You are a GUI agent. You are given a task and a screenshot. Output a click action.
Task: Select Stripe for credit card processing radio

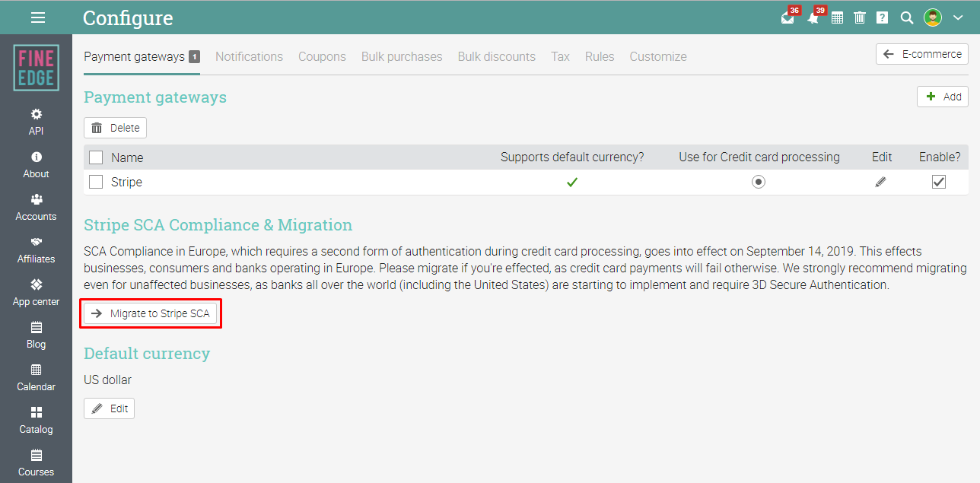(759, 182)
